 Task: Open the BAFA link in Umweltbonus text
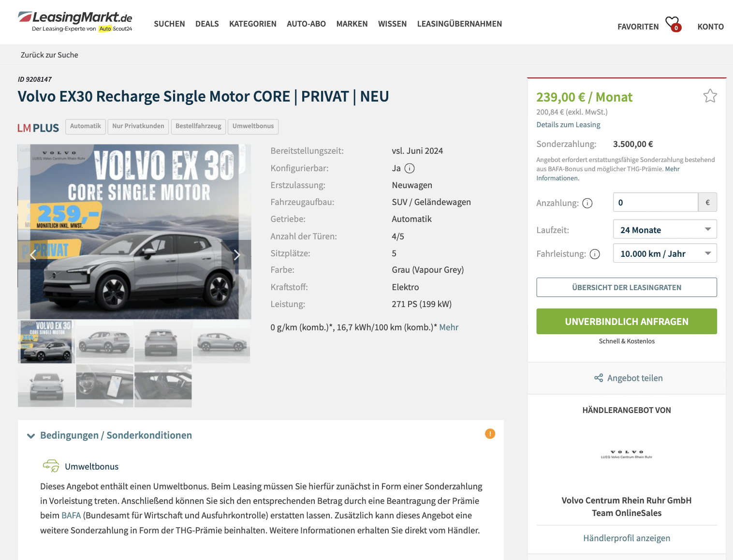[x=71, y=516]
